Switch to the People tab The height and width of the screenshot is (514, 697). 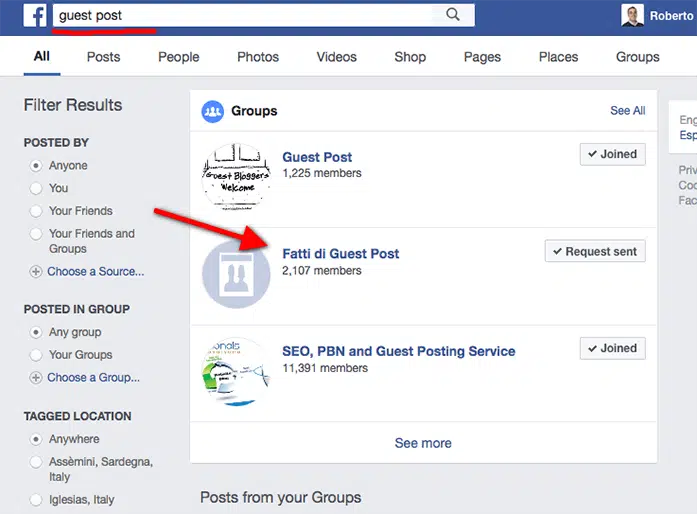179,57
